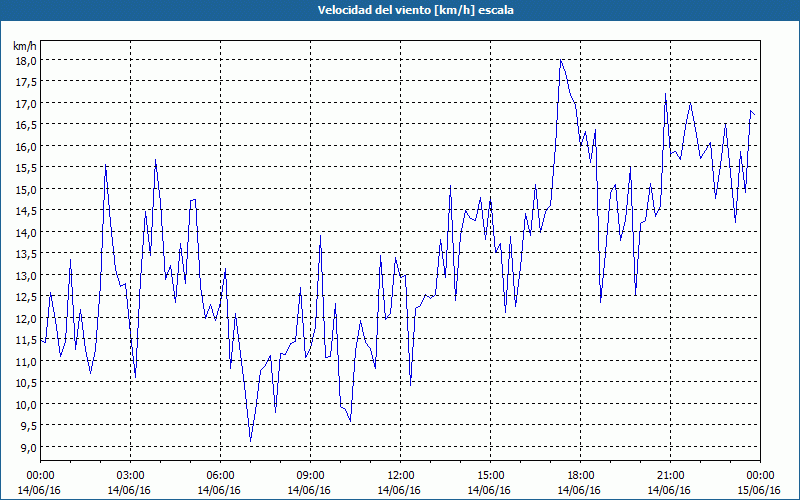The width and height of the screenshot is (800, 500).
Task: Click the '00:00' time label above '15/06/16'
Action: click(x=760, y=476)
